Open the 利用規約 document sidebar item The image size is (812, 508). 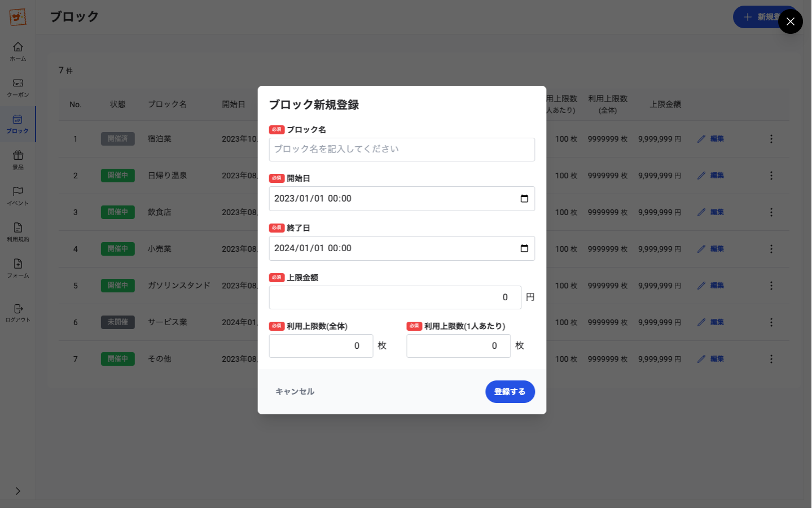click(17, 232)
